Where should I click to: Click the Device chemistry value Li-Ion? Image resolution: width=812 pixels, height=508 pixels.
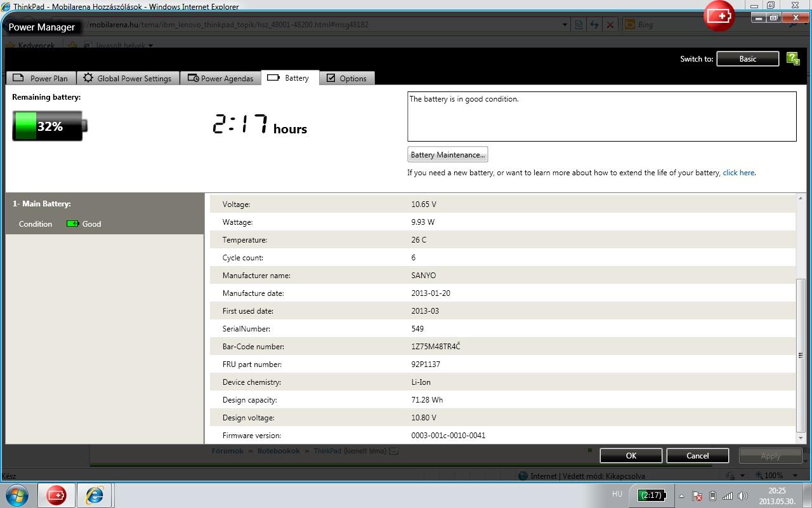coord(421,382)
